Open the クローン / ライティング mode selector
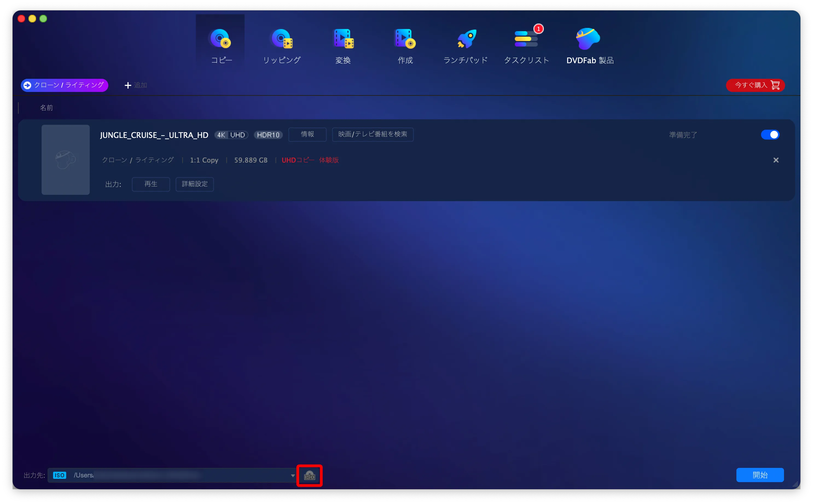813x504 pixels. tap(64, 85)
